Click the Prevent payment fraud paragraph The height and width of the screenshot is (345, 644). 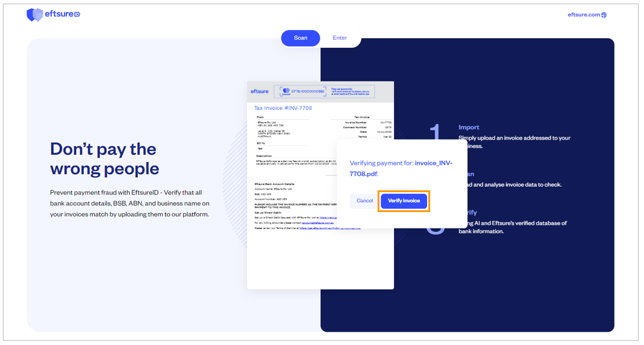130,203
